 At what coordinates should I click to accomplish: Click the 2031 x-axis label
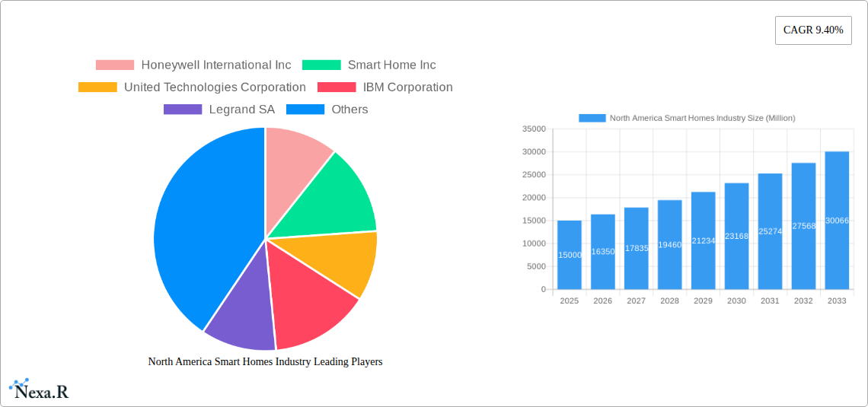tap(770, 300)
